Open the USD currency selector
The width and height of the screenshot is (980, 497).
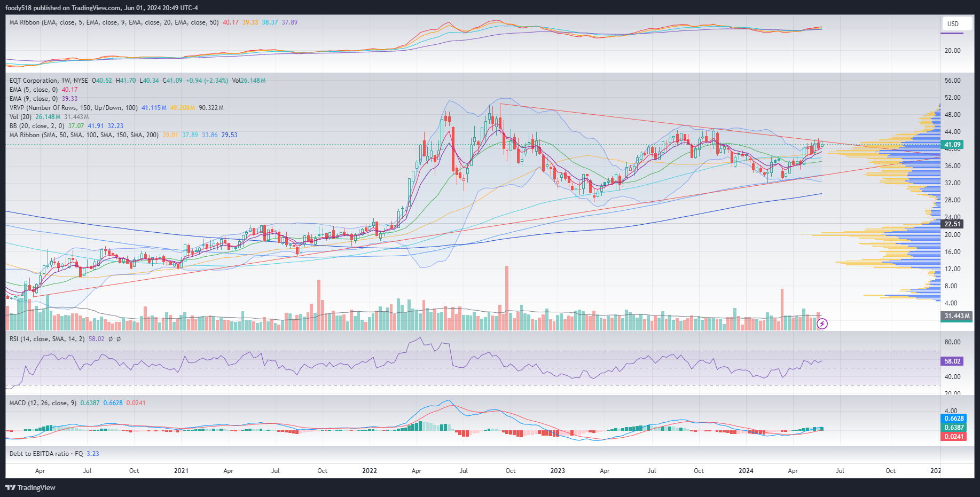[953, 24]
